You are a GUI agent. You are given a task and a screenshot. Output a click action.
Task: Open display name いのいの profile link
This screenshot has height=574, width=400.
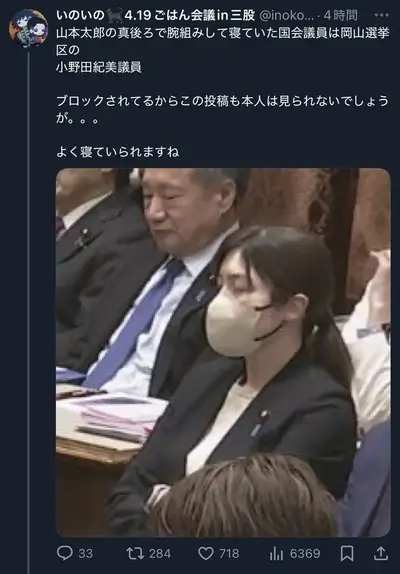(x=80, y=15)
